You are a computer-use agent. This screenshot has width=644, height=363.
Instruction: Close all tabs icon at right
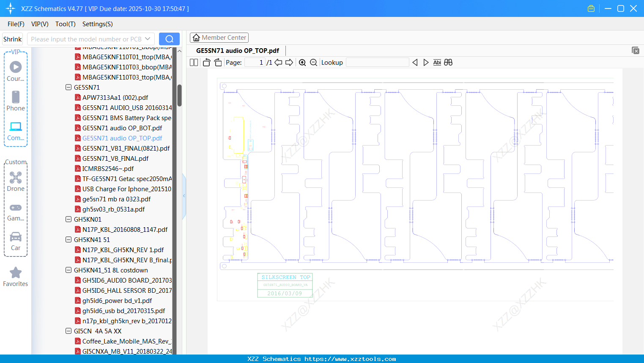click(x=635, y=50)
